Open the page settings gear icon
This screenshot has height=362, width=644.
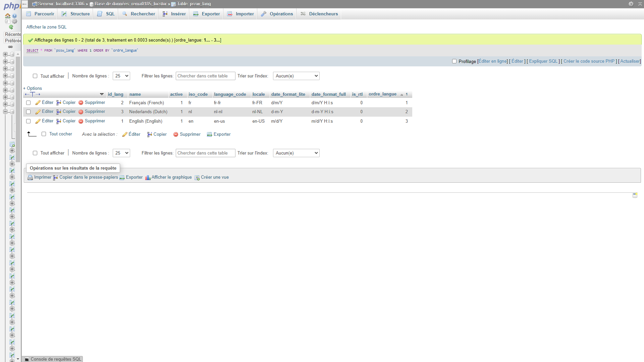pos(631,4)
